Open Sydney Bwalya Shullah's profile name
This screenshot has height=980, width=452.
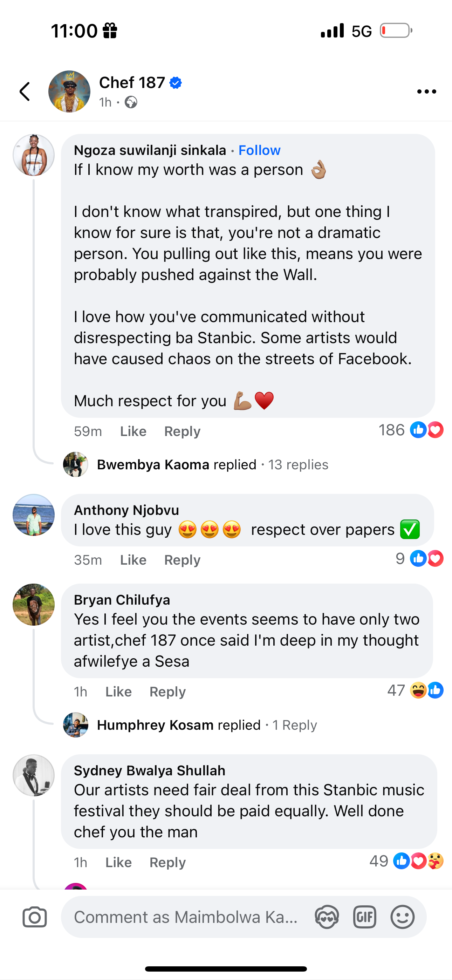(x=150, y=770)
